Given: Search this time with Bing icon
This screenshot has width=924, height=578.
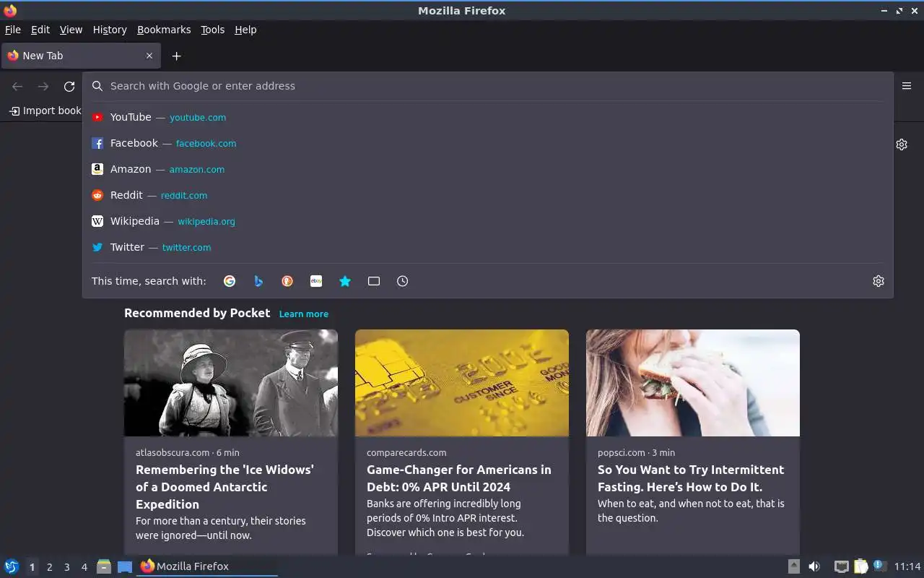Looking at the screenshot, I should pyautogui.click(x=258, y=281).
